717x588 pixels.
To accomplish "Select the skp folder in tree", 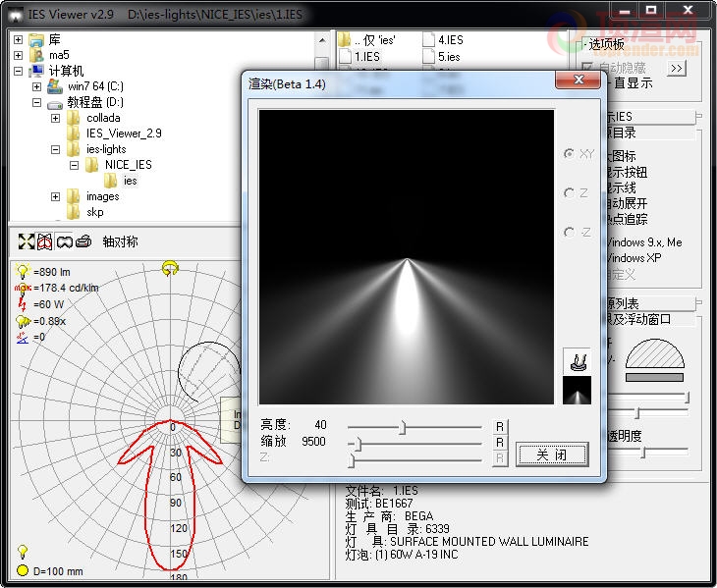I will click(94, 212).
